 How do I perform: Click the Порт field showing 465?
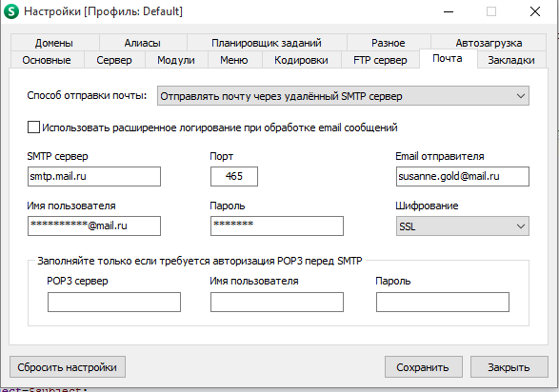click(234, 176)
